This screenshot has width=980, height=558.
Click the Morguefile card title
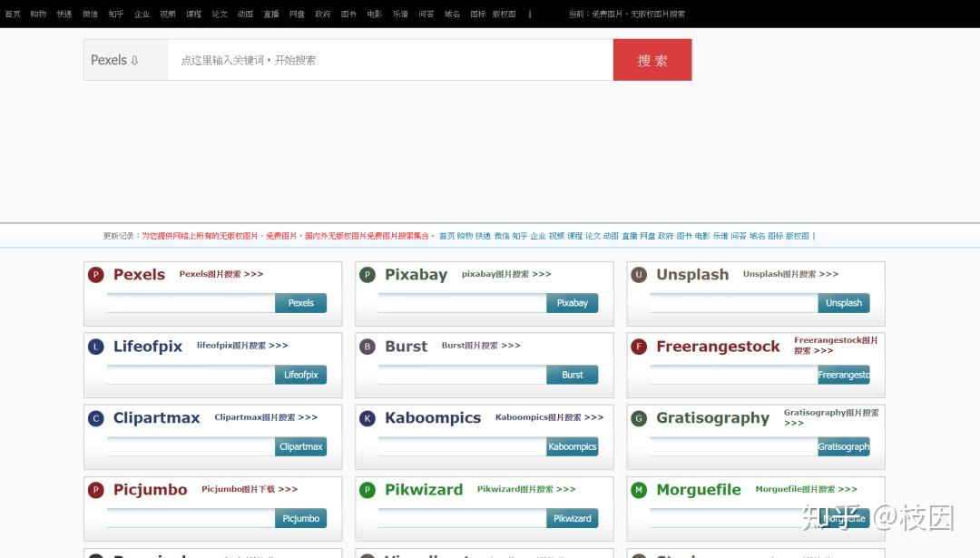(699, 490)
